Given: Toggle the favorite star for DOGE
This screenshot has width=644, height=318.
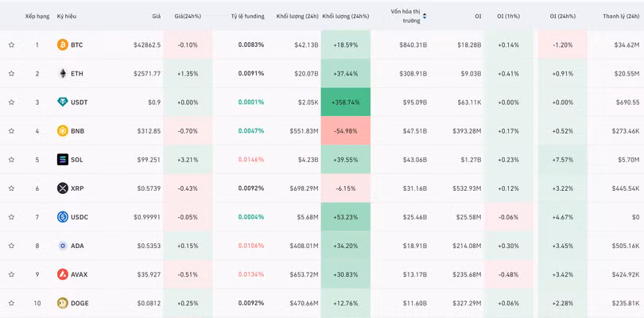Looking at the screenshot, I should [11, 303].
